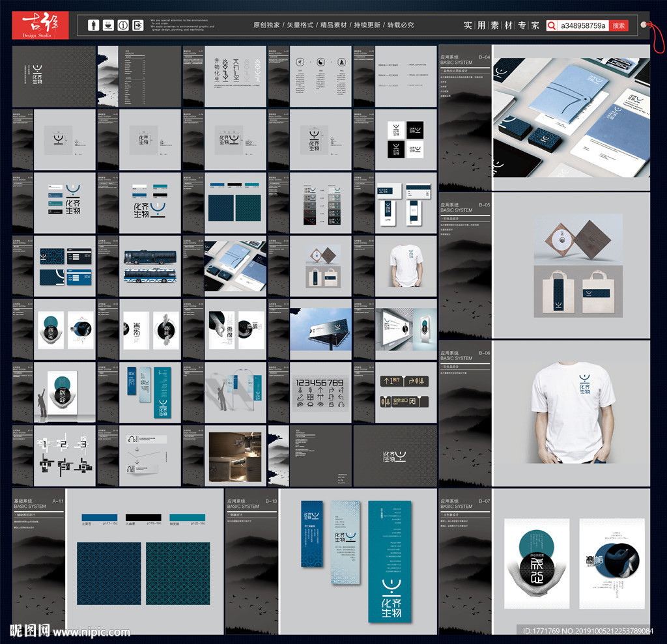This screenshot has width=667, height=644.
Task: Open the 123456789 numerals signage thumbnail
Action: [x=322, y=393]
